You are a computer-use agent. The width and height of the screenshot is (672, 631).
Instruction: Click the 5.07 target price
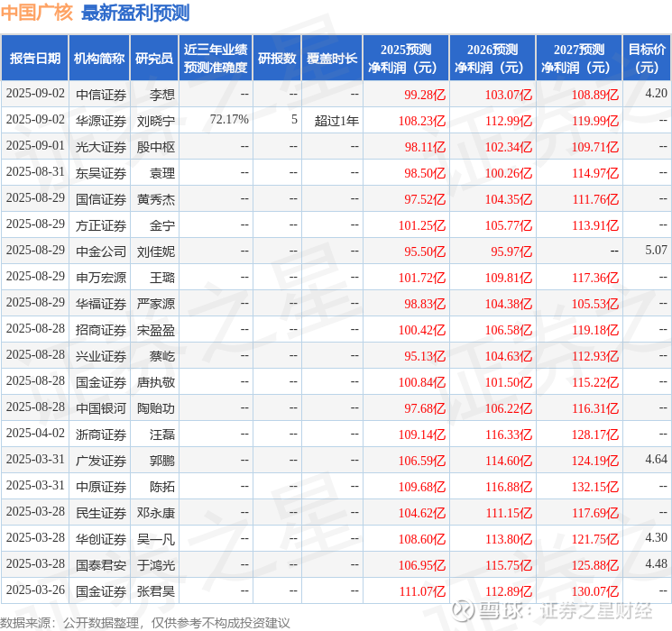click(656, 250)
